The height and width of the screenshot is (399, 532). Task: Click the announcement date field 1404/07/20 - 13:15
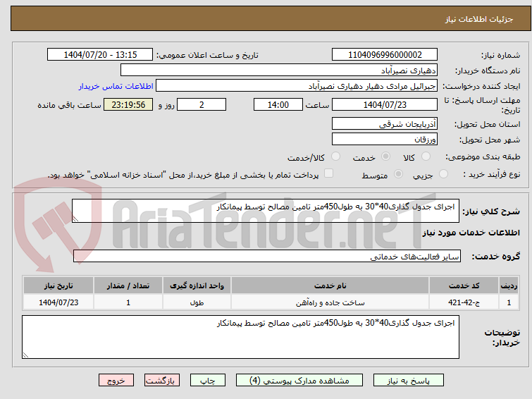click(100, 55)
